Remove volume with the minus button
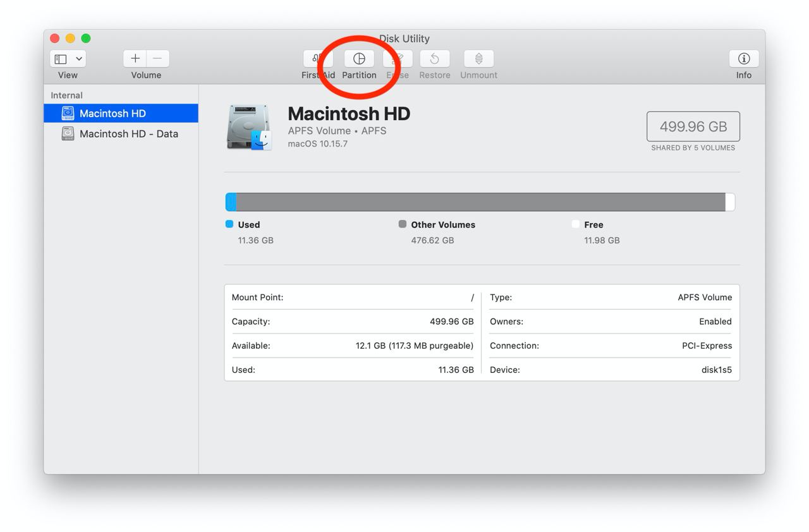809x532 pixels. click(x=158, y=59)
